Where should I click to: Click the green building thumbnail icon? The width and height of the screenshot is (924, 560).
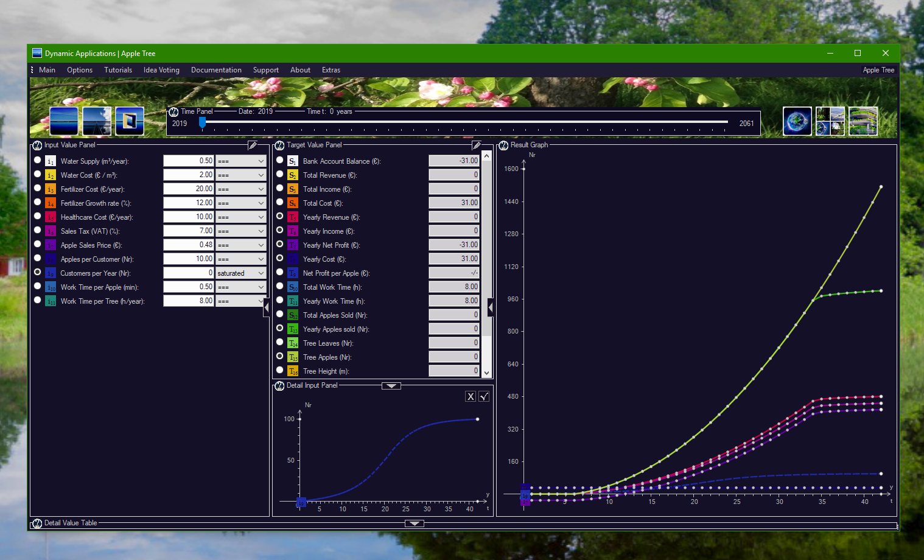coord(863,121)
